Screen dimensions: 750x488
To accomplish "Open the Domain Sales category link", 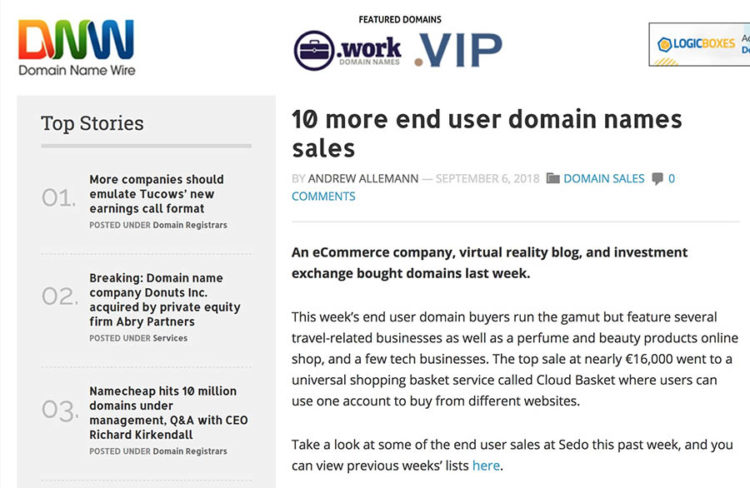I will pyautogui.click(x=604, y=179).
